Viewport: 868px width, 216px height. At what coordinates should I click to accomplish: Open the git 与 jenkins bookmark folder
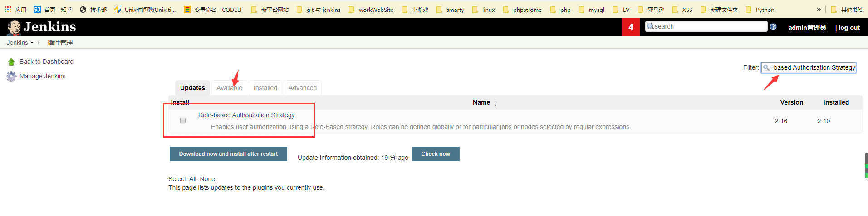(319, 10)
